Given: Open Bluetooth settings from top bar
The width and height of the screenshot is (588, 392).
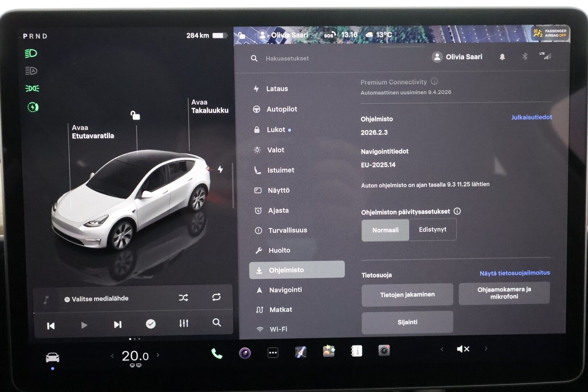Looking at the screenshot, I should tap(525, 57).
